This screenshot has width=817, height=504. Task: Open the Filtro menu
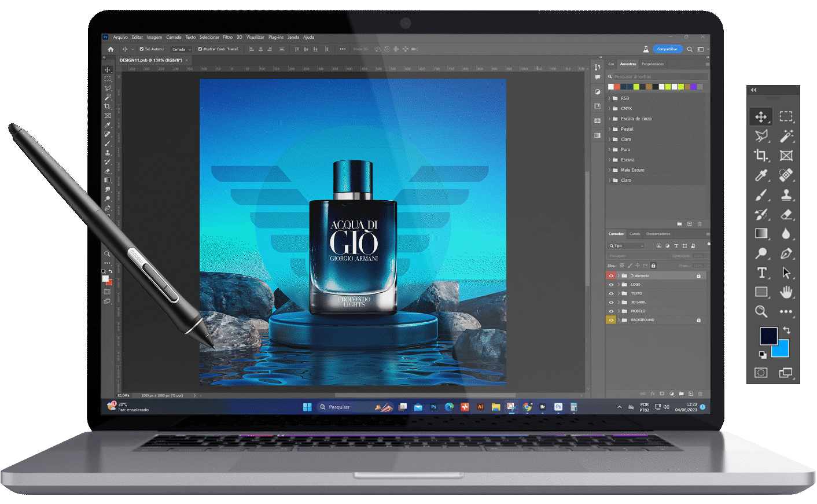coord(228,37)
